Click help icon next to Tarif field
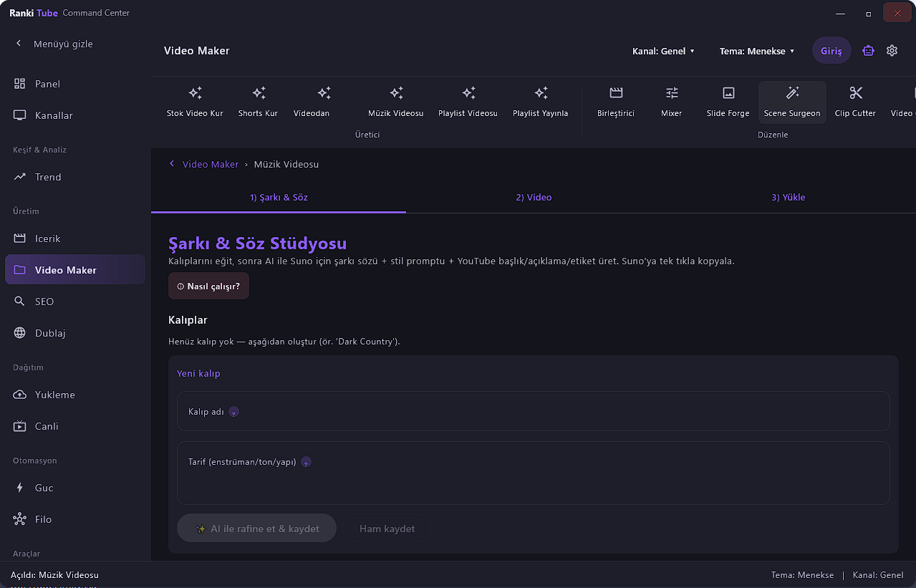Image resolution: width=916 pixels, height=588 pixels. [306, 462]
